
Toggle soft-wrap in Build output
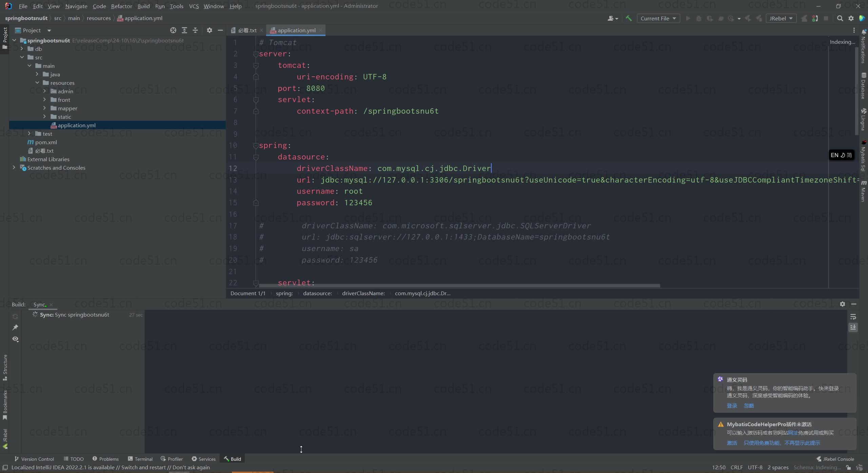click(x=853, y=317)
